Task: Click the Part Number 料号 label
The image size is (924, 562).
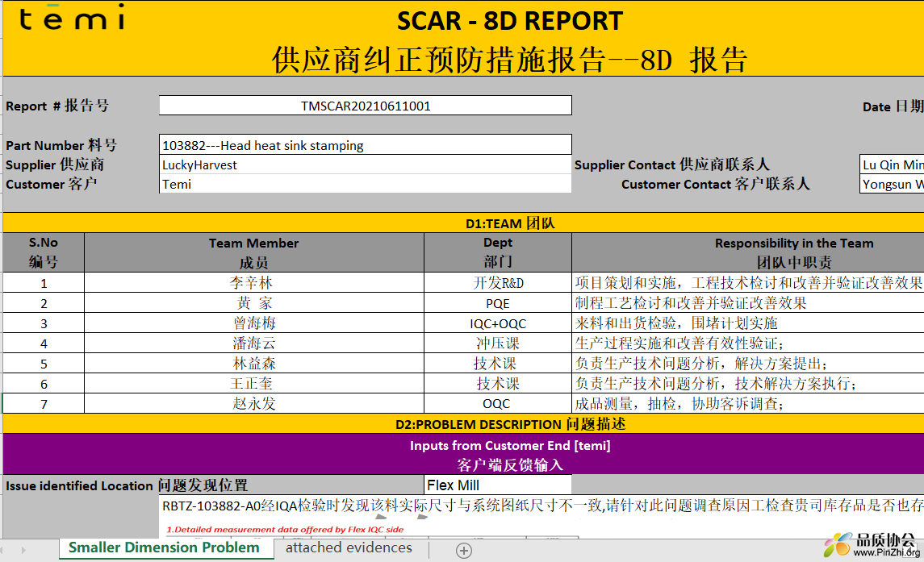Action: click(x=61, y=145)
